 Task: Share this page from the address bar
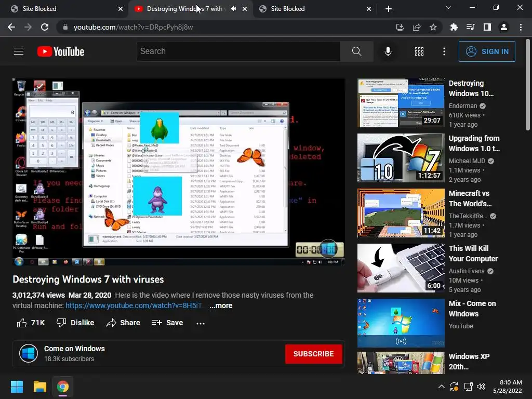417,27
